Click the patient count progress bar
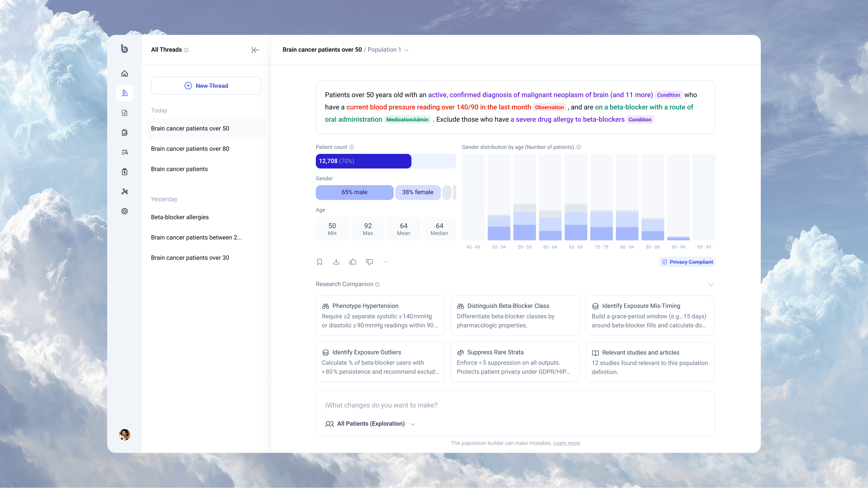Screen dimensions: 868x488 tap(386, 161)
